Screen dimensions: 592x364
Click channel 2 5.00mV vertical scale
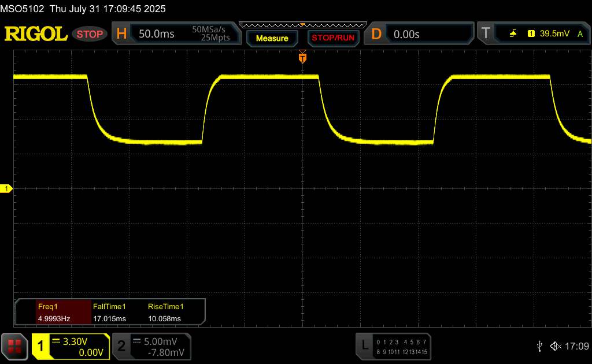coord(161,341)
